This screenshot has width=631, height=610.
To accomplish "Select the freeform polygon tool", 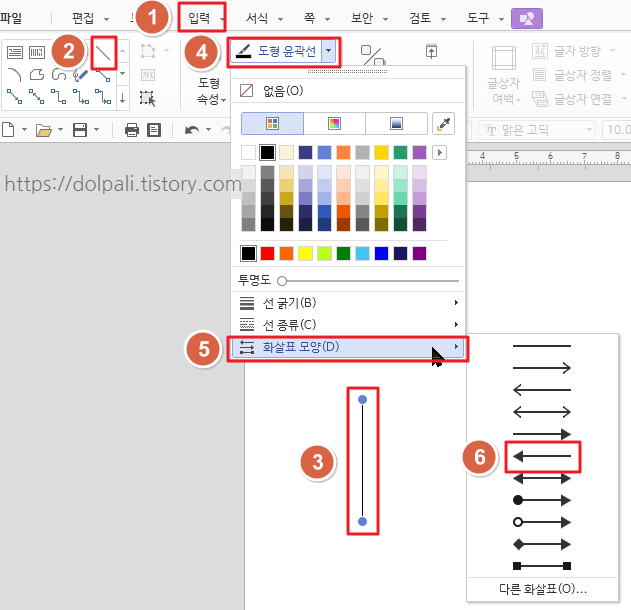I will (37, 75).
